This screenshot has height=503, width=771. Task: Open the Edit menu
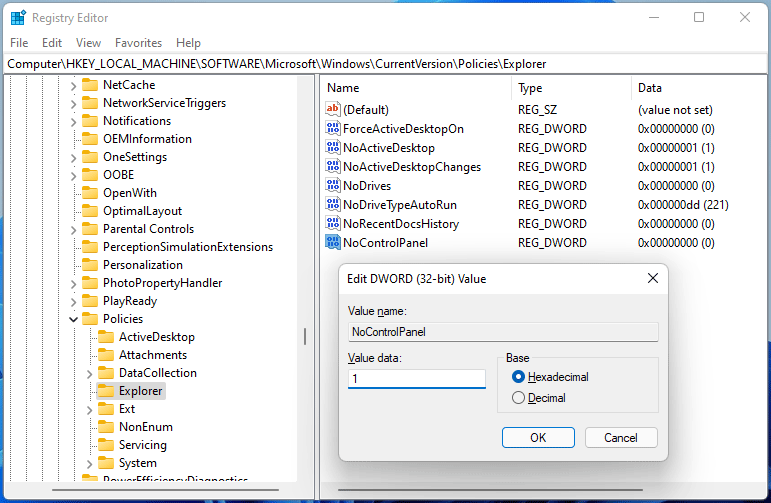[x=52, y=43]
